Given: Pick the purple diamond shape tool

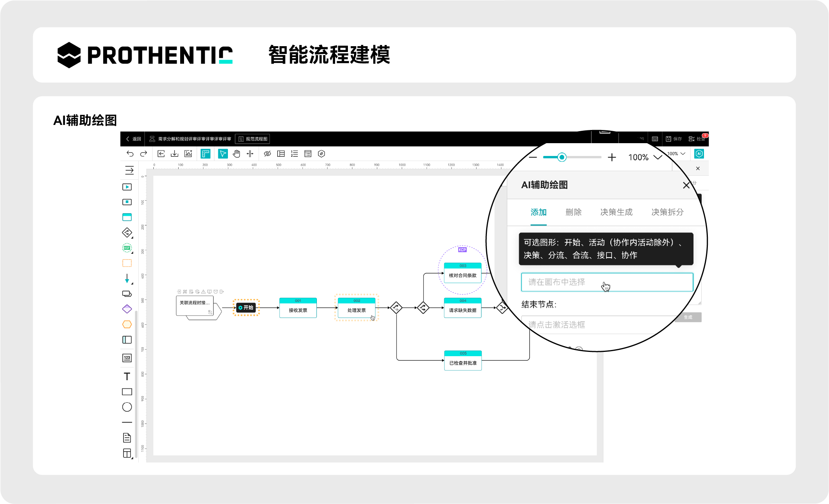Looking at the screenshot, I should [x=127, y=309].
